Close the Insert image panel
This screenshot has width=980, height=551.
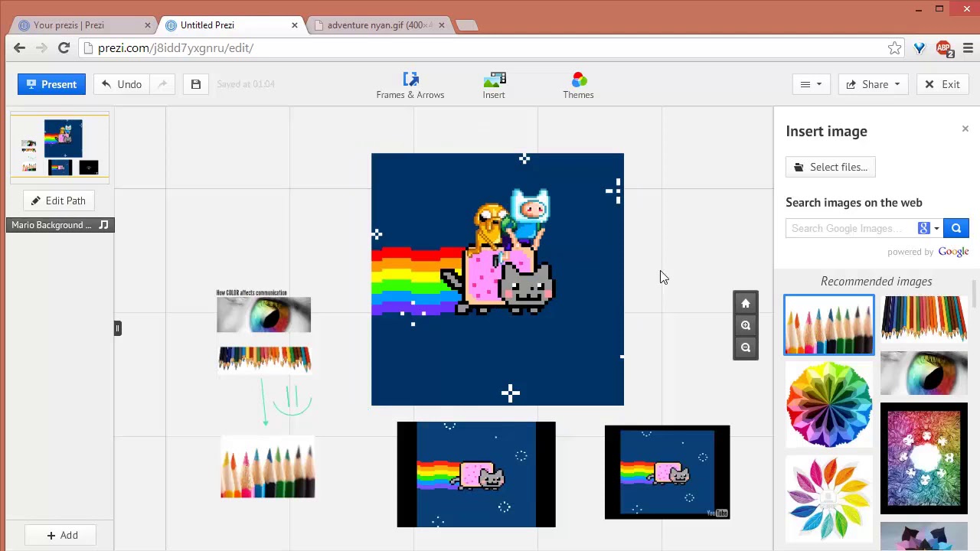[x=965, y=129]
